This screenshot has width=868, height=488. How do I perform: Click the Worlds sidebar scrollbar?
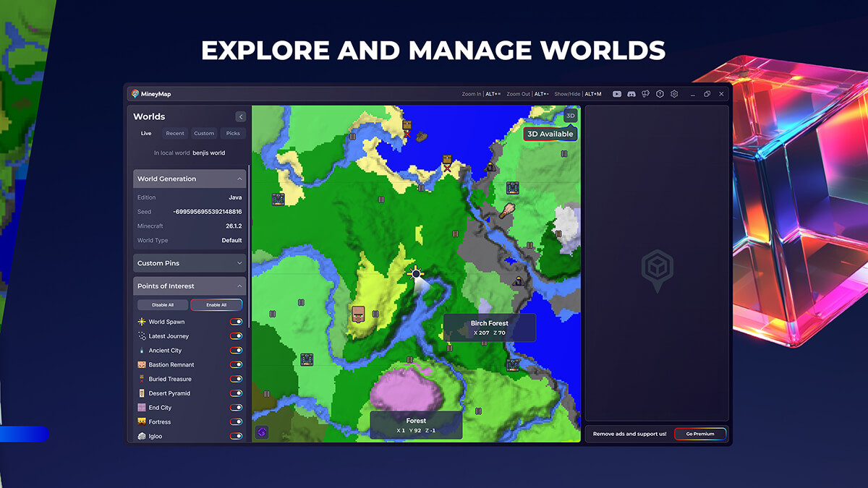pos(248,246)
